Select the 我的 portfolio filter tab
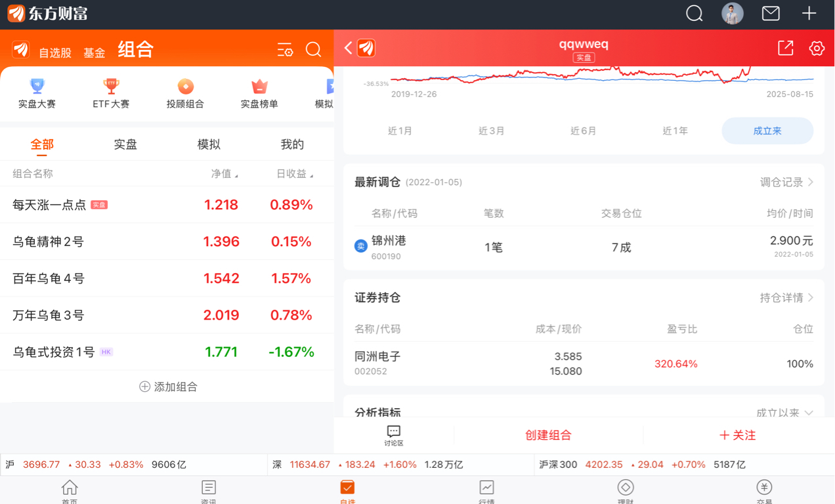This screenshot has width=835, height=504. coord(292,144)
